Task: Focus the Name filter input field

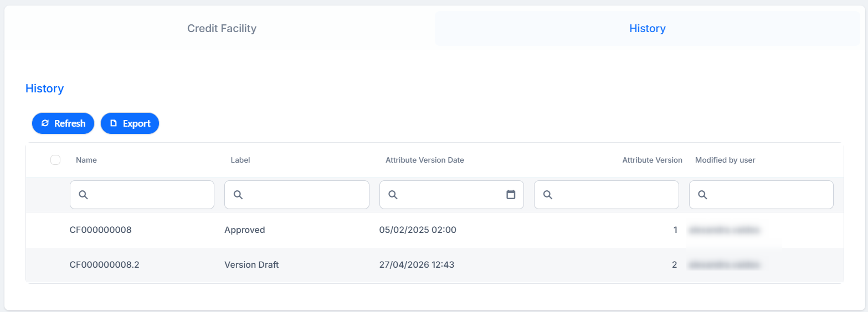Action: coord(142,195)
